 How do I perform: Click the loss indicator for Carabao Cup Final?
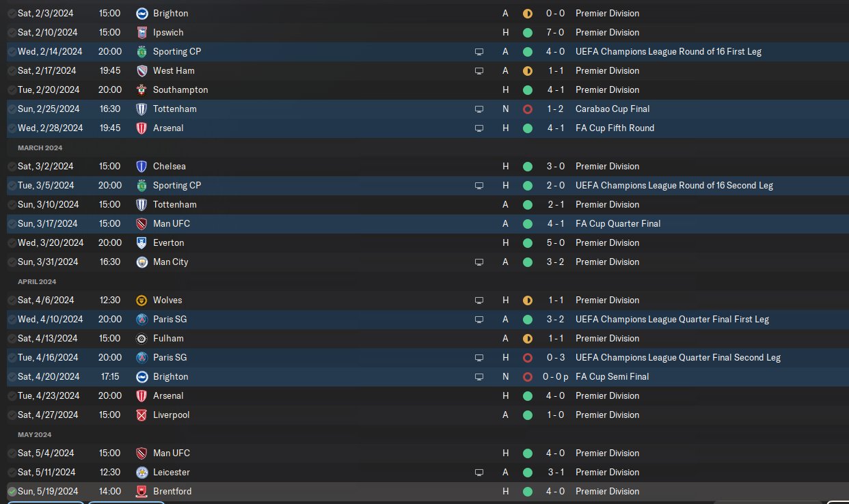528,109
